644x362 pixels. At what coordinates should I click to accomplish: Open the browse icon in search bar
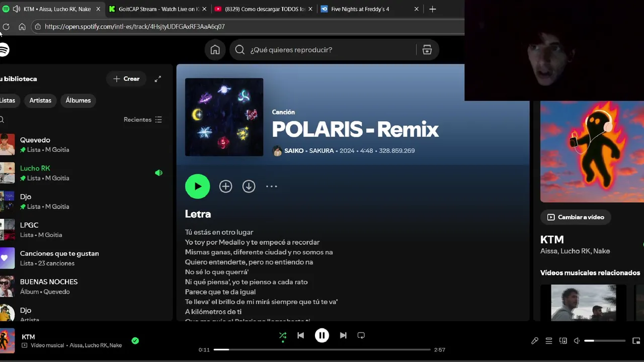[427, 50]
